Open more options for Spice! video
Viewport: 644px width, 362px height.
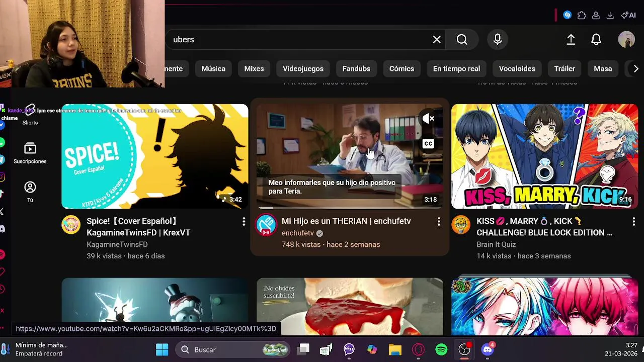pyautogui.click(x=244, y=222)
